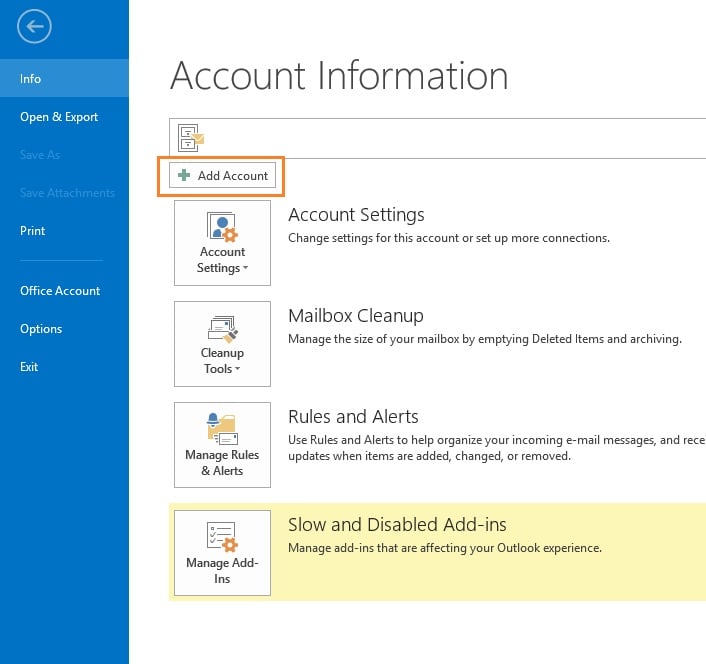The height and width of the screenshot is (664, 706).
Task: Click the Slow and Disabled Add-ins heading
Action: (x=397, y=524)
